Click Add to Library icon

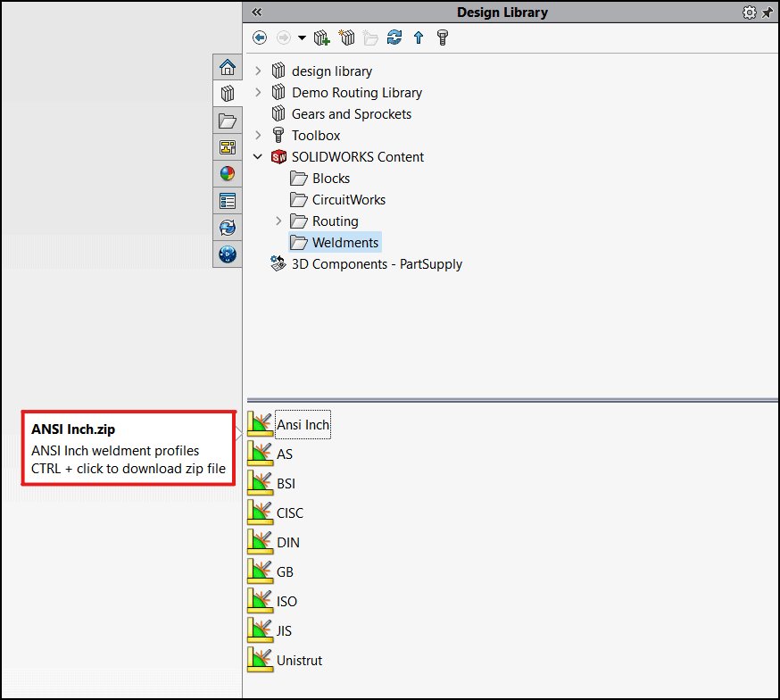[x=322, y=37]
